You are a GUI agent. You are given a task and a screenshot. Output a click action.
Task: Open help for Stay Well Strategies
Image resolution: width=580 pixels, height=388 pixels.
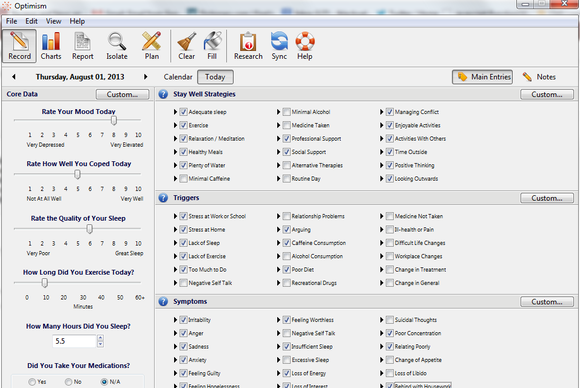click(163, 94)
